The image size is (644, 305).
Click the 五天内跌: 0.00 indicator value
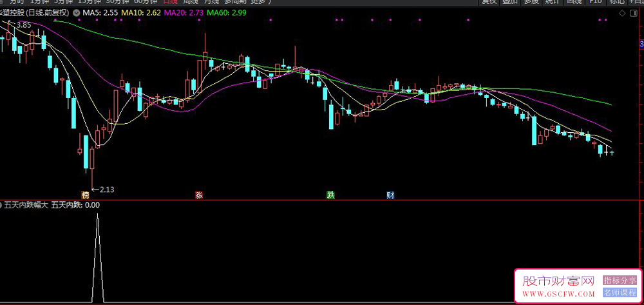pos(75,205)
